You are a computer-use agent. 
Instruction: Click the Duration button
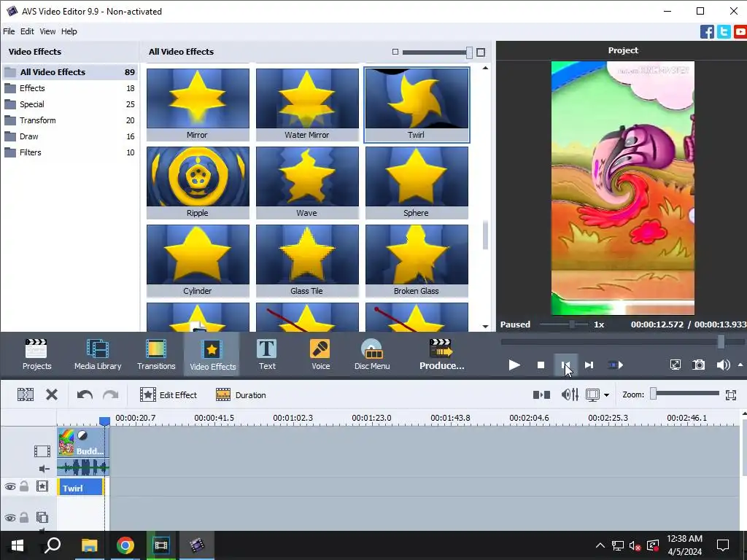point(241,394)
